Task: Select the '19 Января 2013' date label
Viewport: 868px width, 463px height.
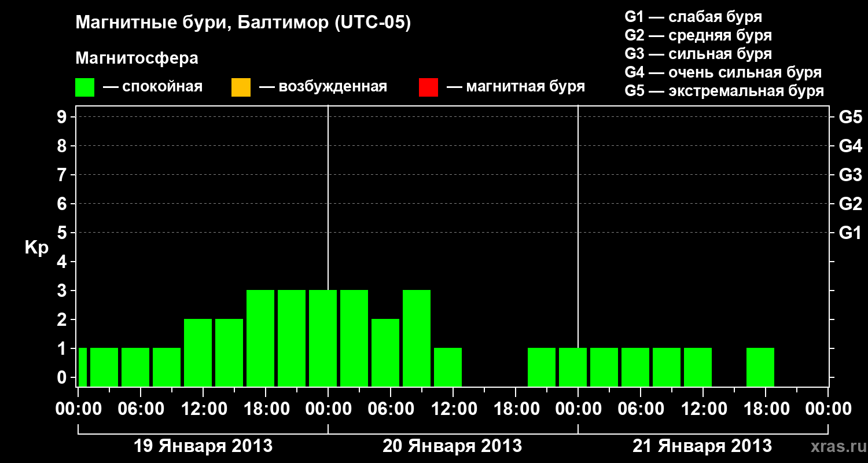Action: [203, 446]
